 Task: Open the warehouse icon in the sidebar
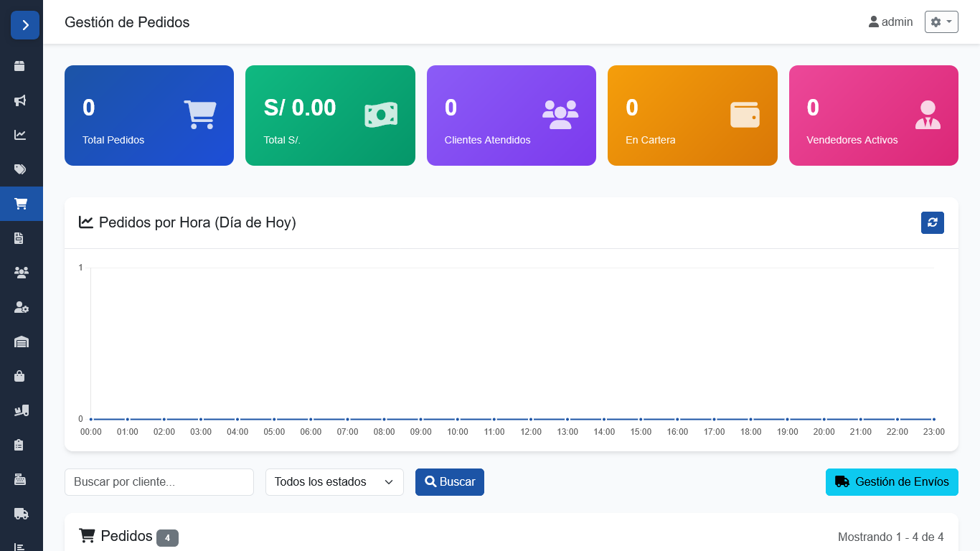pos(22,342)
